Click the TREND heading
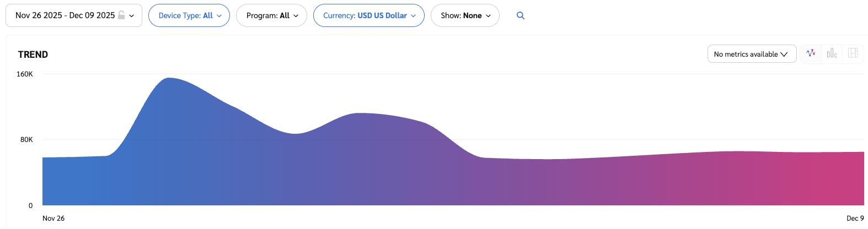Image resolution: width=868 pixels, height=229 pixels. [33, 54]
